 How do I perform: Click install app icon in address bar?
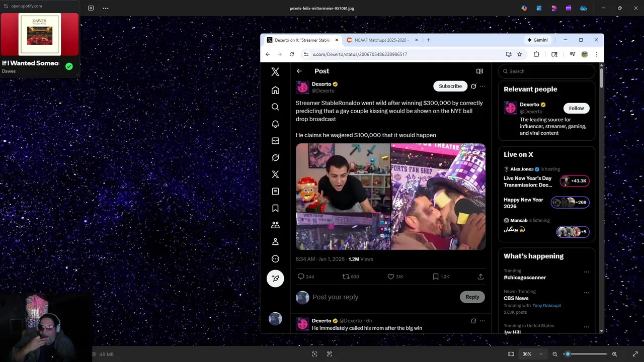pos(509,54)
